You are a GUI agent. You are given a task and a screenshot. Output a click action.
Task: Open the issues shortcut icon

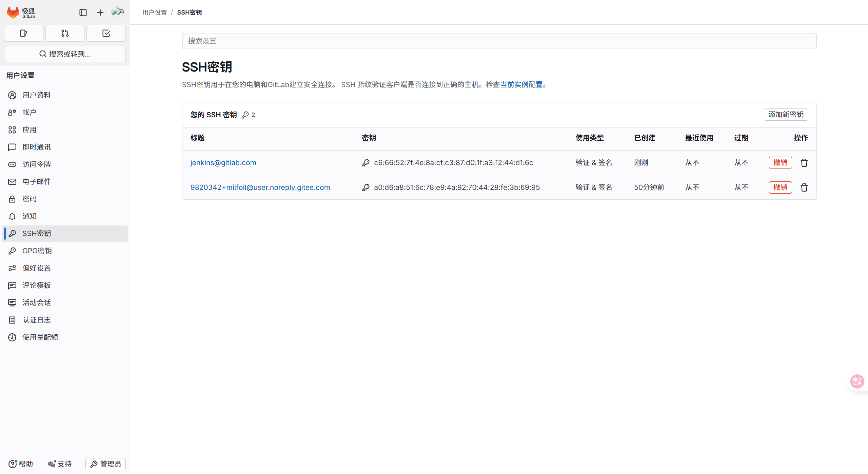pos(24,33)
